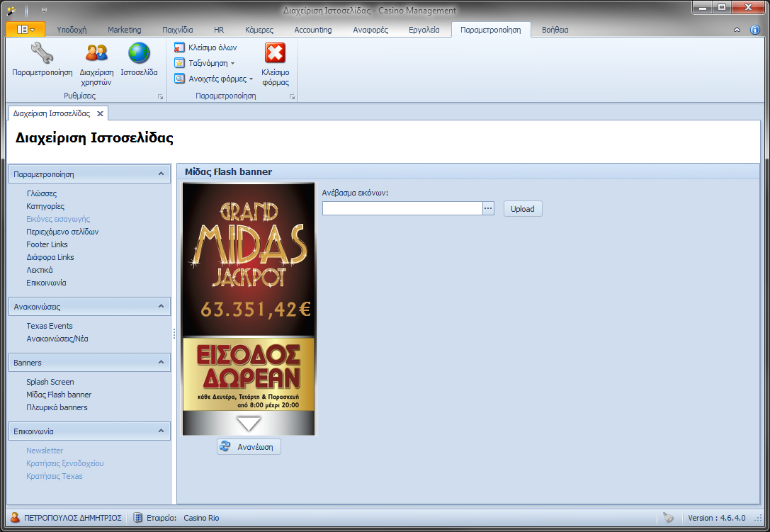Viewport: 770px width, 532px height.
Task: Switch to the Παιχνίδια ribbon tab
Action: click(x=178, y=30)
